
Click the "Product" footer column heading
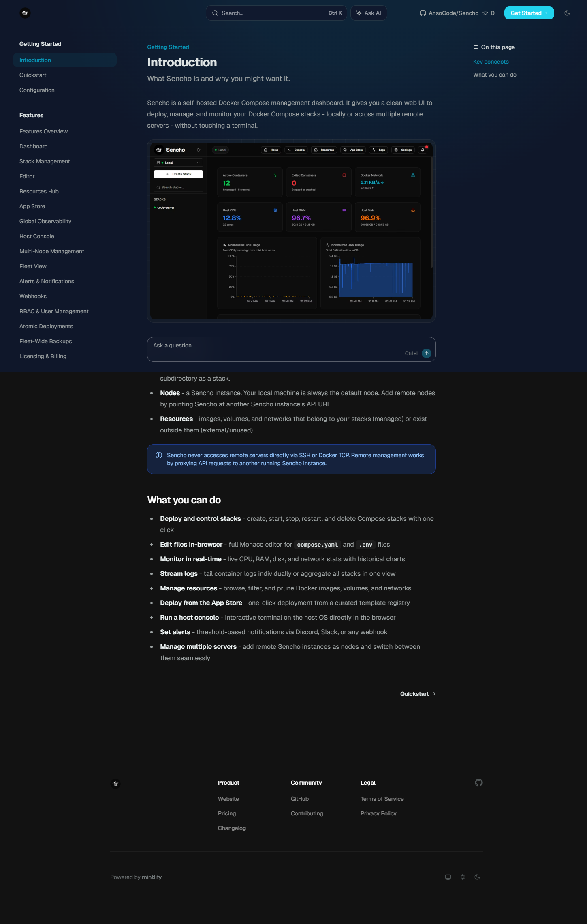(x=228, y=783)
